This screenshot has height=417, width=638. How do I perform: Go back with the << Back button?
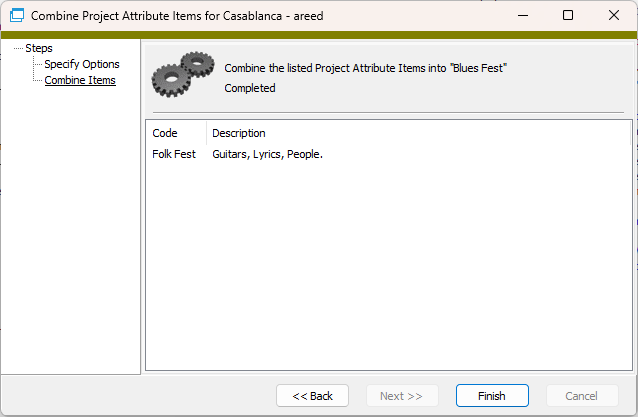[312, 395]
